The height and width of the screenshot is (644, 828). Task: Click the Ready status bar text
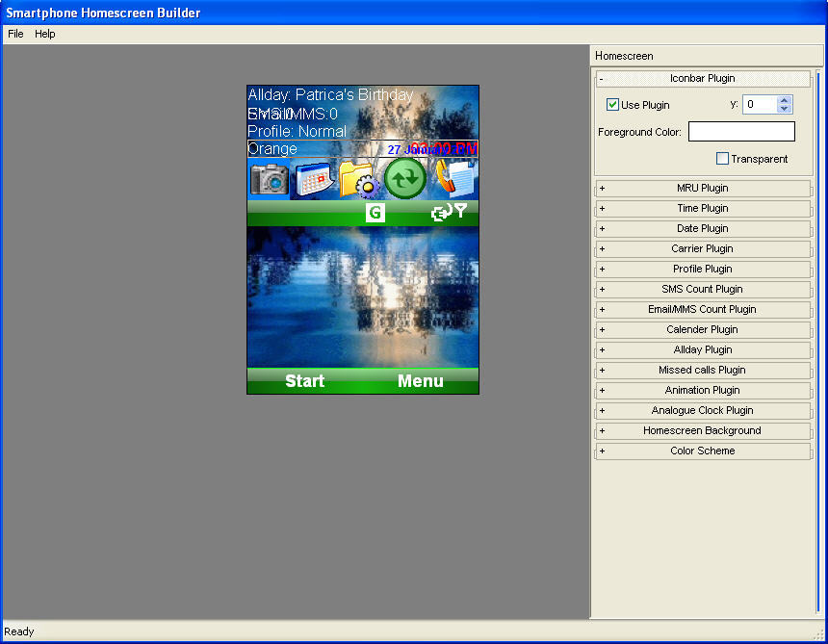pyautogui.click(x=19, y=631)
